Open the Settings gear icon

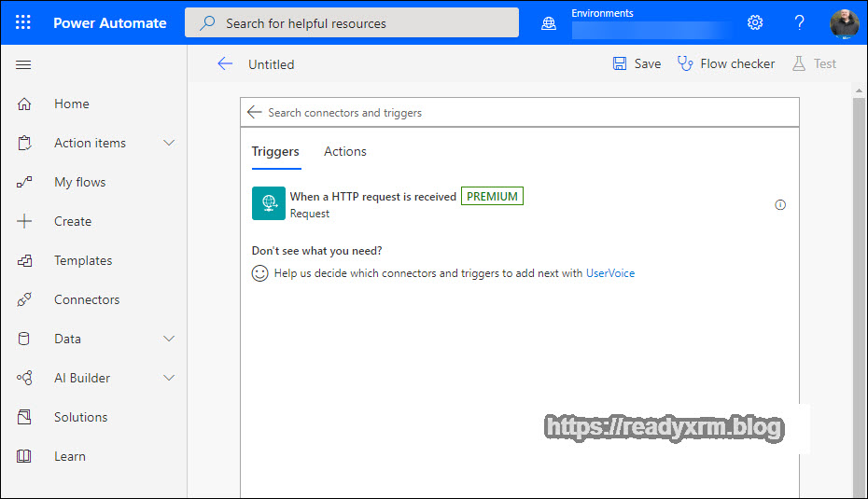pos(755,22)
